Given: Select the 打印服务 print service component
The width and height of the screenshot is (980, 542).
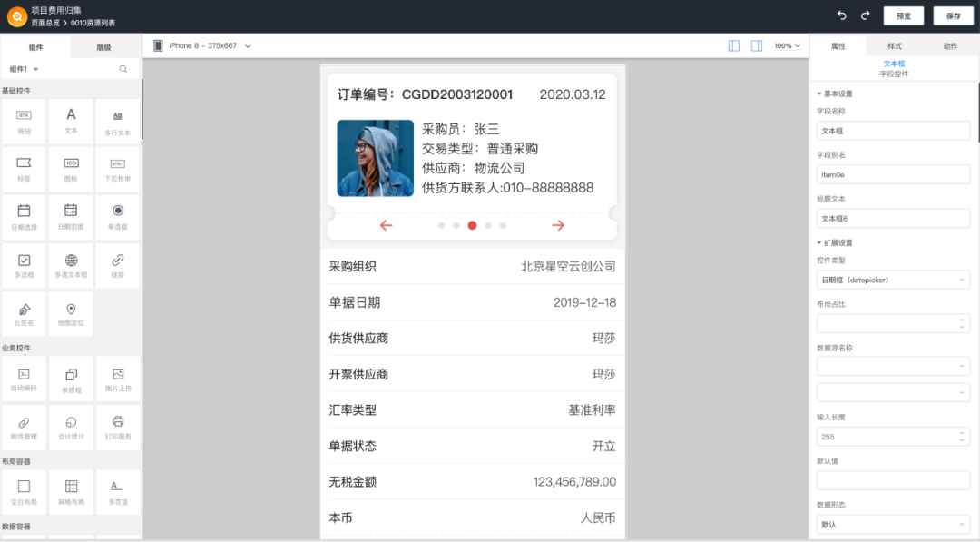Looking at the screenshot, I should tap(118, 427).
